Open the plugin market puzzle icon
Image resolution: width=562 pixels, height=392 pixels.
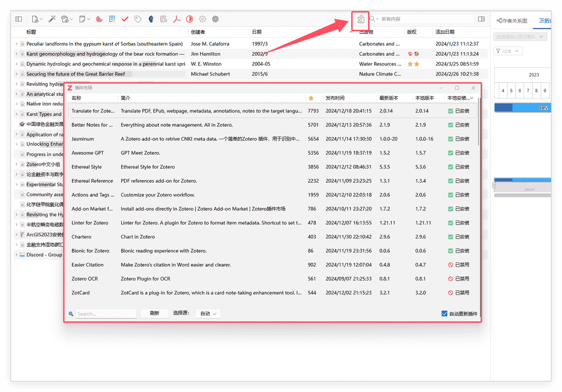(x=361, y=19)
